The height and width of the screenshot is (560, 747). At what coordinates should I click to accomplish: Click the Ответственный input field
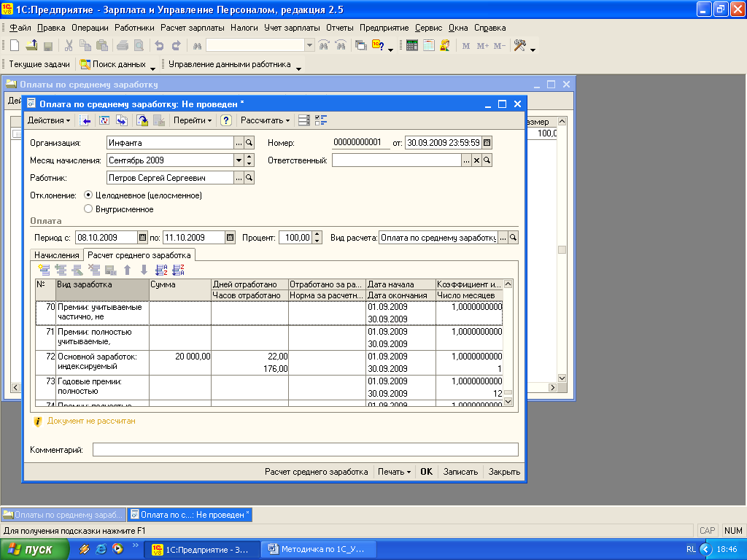click(396, 160)
